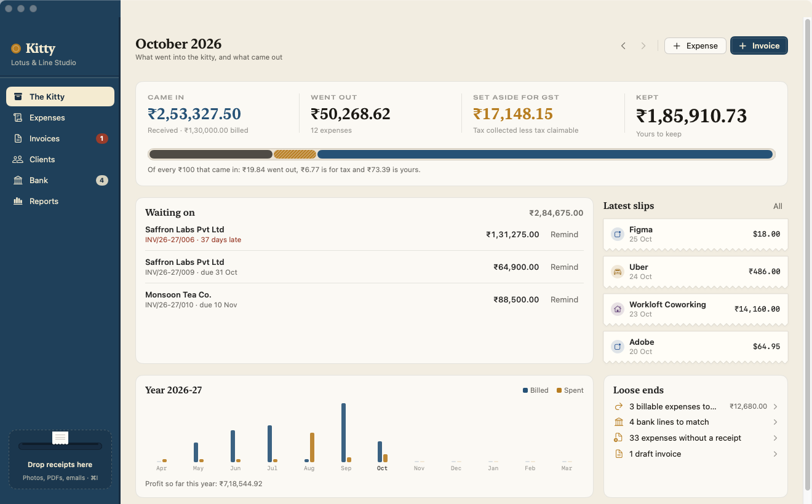Click the Figma slip category icon

pos(618,234)
